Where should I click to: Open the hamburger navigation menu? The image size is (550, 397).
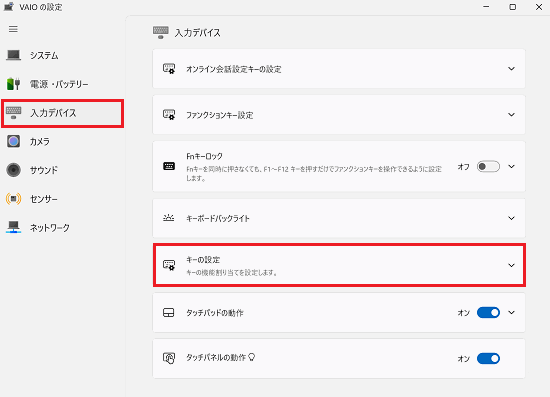pyautogui.click(x=13, y=29)
